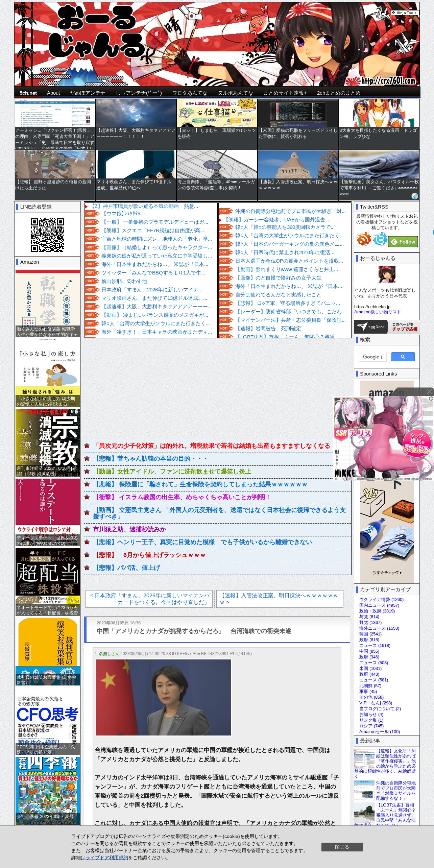Click the 超配当 株投資 book cover
Image resolution: width=434 pixels, height=868 pixels.
[48, 582]
